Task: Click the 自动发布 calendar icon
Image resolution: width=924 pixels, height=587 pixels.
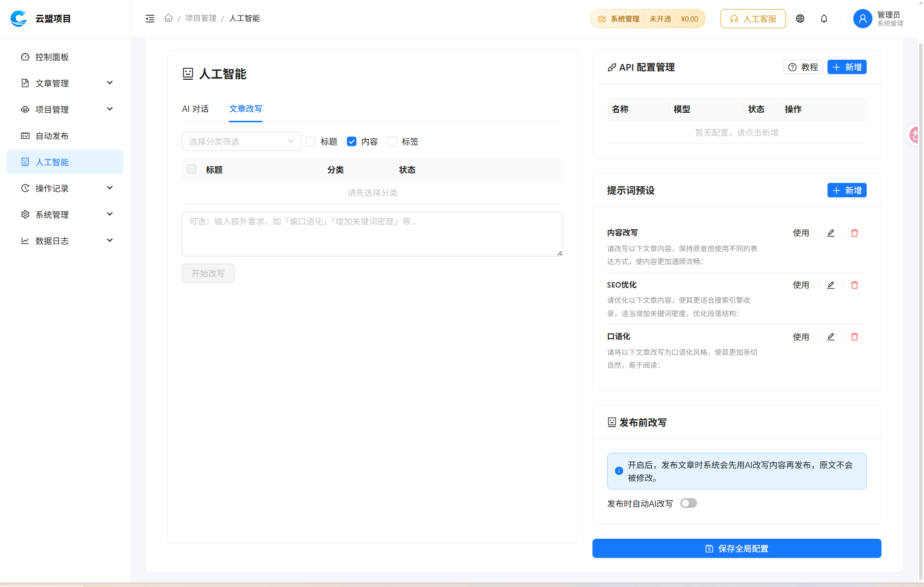Action: pos(25,136)
